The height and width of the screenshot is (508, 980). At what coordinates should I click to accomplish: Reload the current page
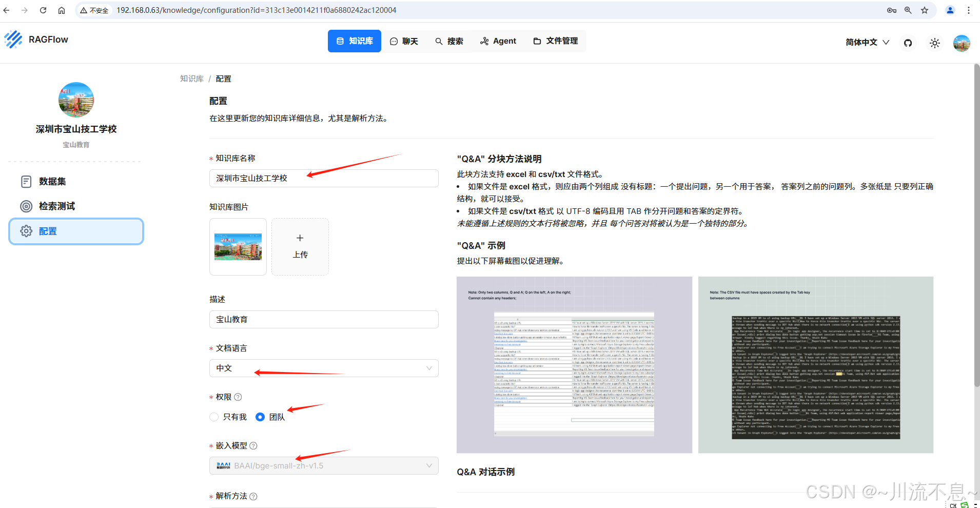point(43,10)
